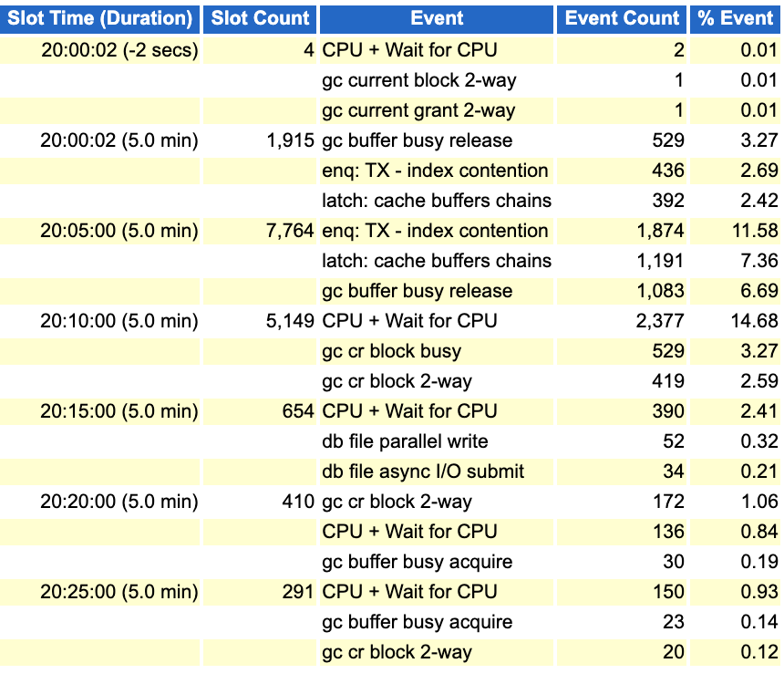Select gc cr block 2-way with count 20
Viewport: 784px width, 684px height.
tap(397, 652)
